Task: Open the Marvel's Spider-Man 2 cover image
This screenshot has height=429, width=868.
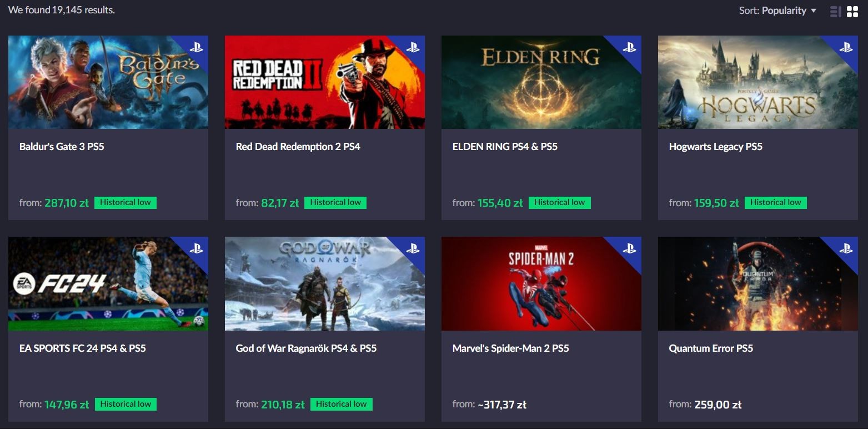Action: [x=541, y=284]
